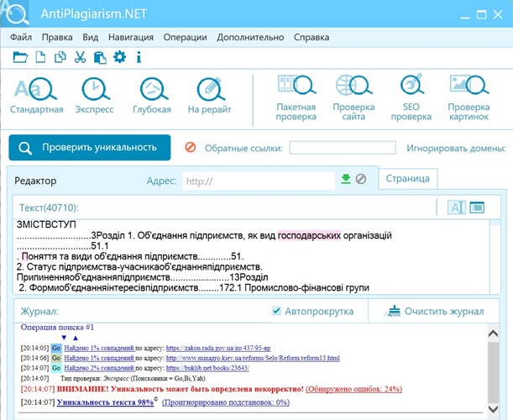Click the Обратные ссылки input field
This screenshot has height=420, width=513.
[343, 148]
